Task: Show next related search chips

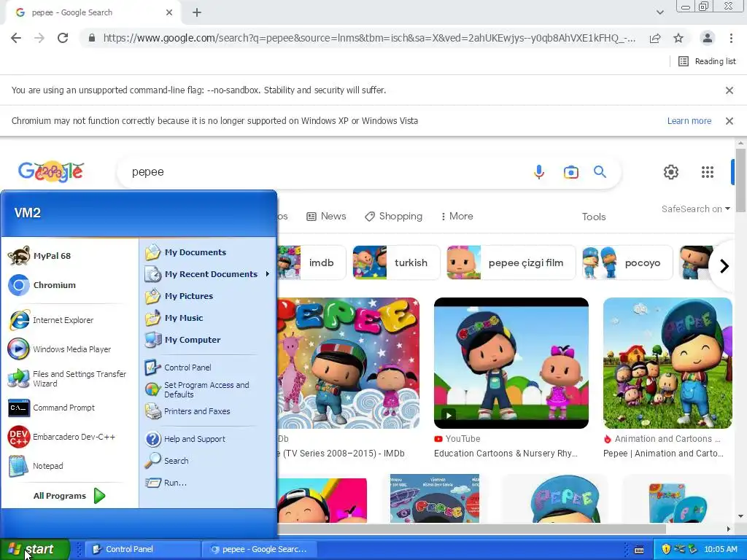Action: click(724, 265)
